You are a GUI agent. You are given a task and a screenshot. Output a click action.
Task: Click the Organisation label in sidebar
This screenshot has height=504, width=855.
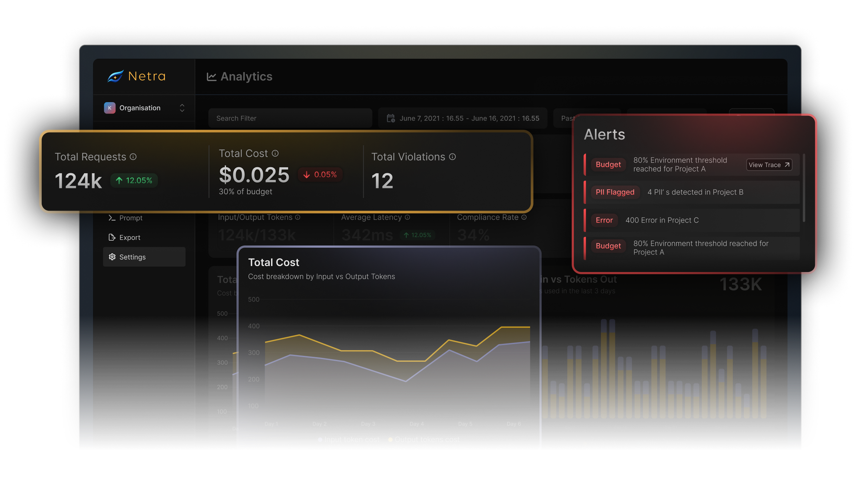[140, 108]
